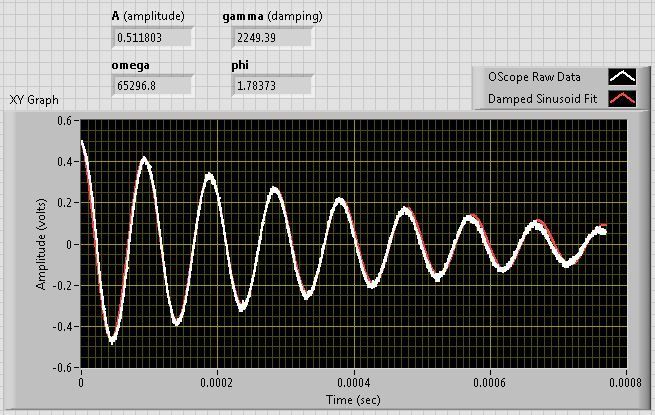Select the omega value field 65296.8
Image resolution: width=655 pixels, height=415 pixels.
[x=152, y=86]
